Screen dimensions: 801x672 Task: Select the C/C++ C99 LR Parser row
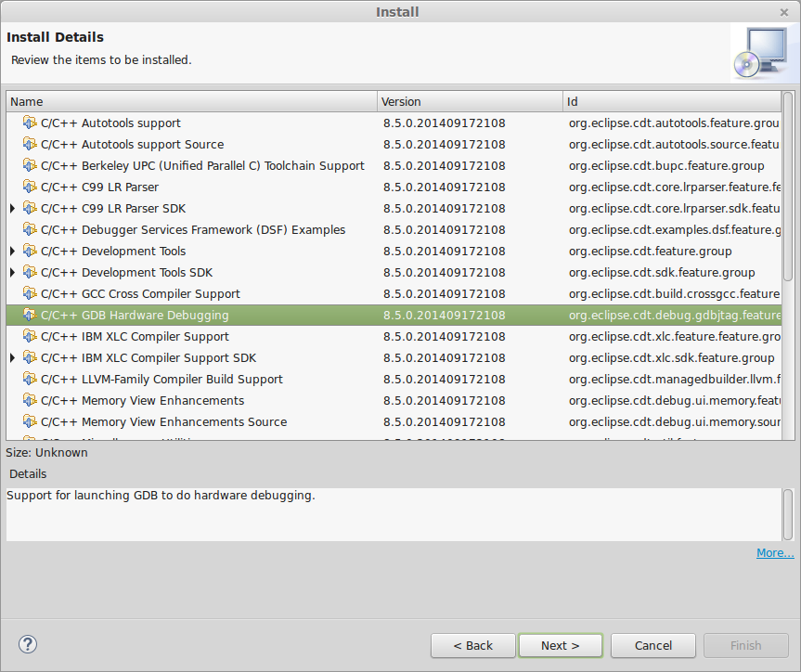(x=394, y=187)
